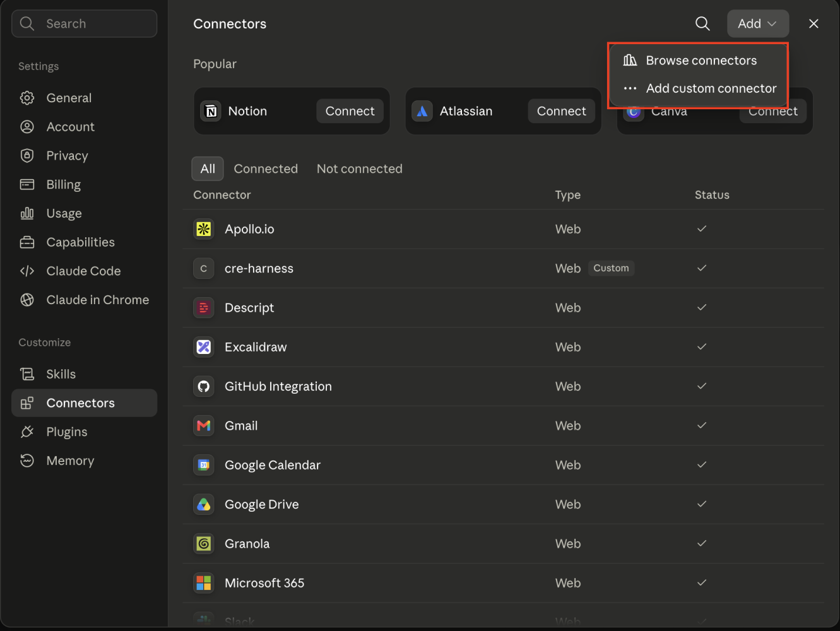The image size is (840, 631).
Task: Click the Excalidraw connector icon
Action: click(203, 347)
